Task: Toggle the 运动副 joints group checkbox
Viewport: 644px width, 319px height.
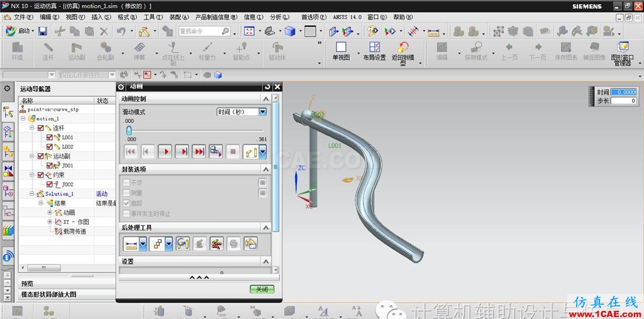Action: pos(40,156)
